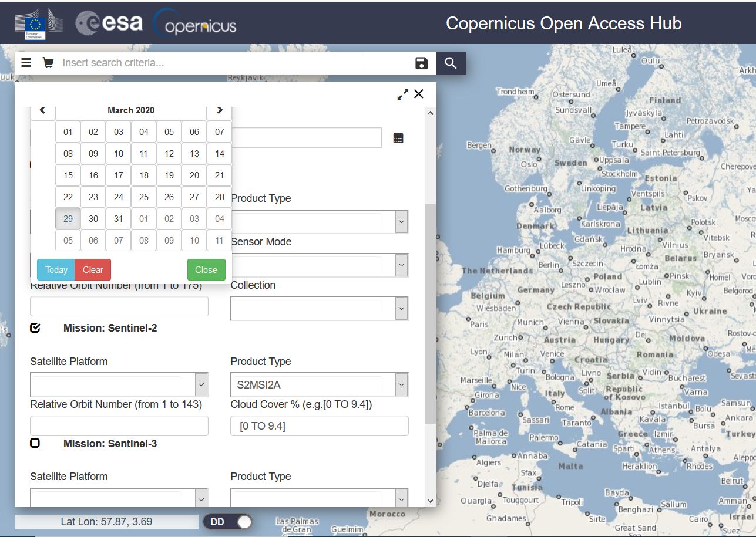Click the panel's vertical scrollbar thumb

[x=430, y=313]
